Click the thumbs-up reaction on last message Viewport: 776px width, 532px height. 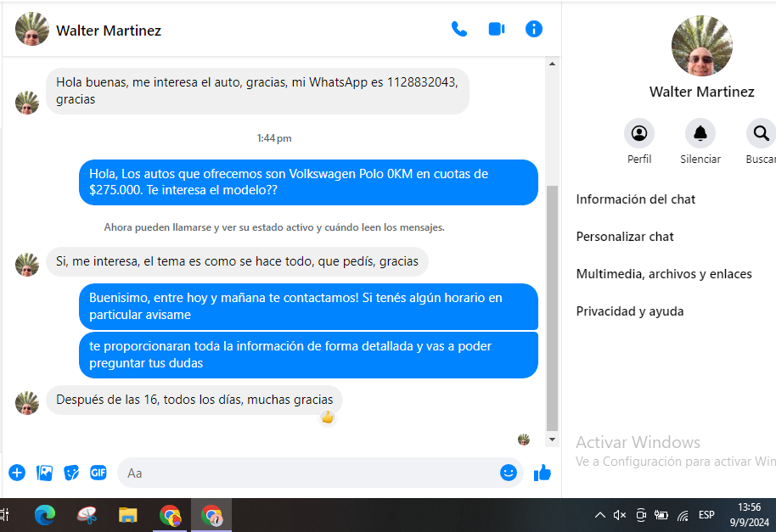[328, 417]
